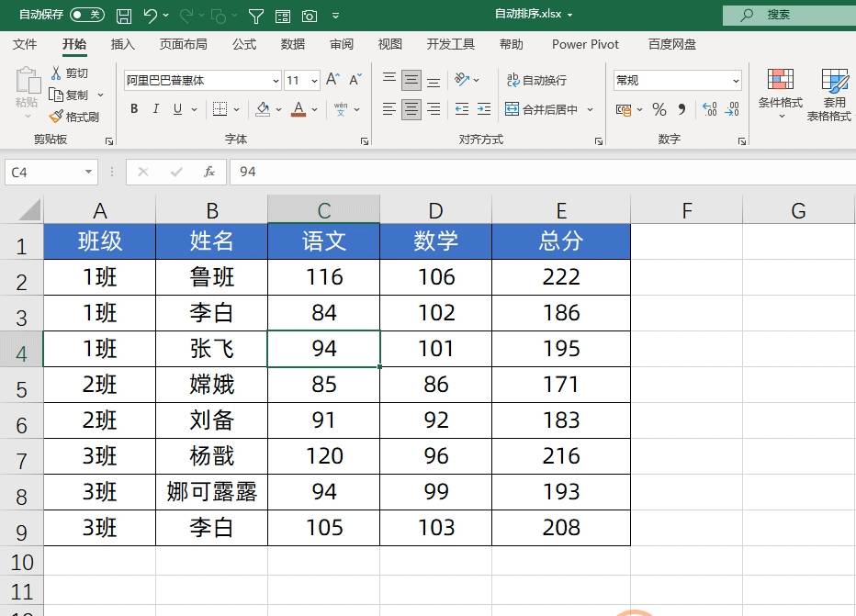Viewport: 856px width, 616px height.
Task: Toggle the AutoSave (自动保存) switch
Action: 88,15
